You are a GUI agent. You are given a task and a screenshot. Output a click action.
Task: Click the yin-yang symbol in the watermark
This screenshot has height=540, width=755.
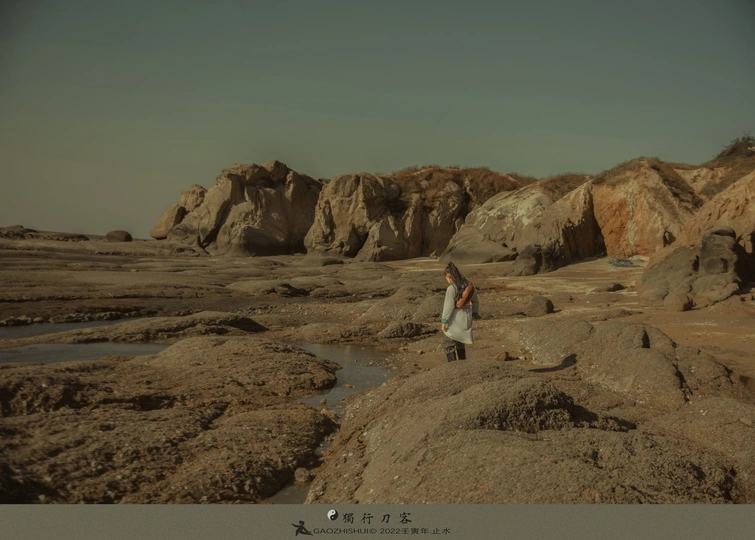click(x=332, y=515)
